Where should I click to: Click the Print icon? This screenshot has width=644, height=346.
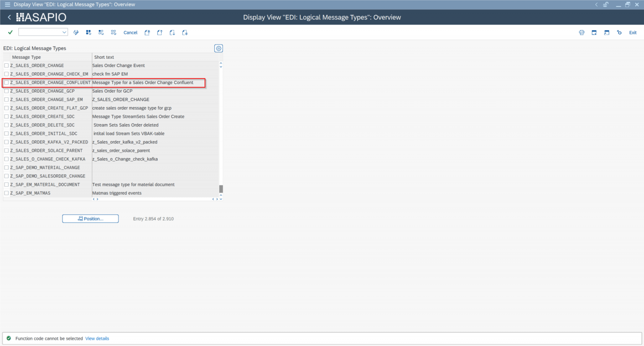tap(582, 32)
